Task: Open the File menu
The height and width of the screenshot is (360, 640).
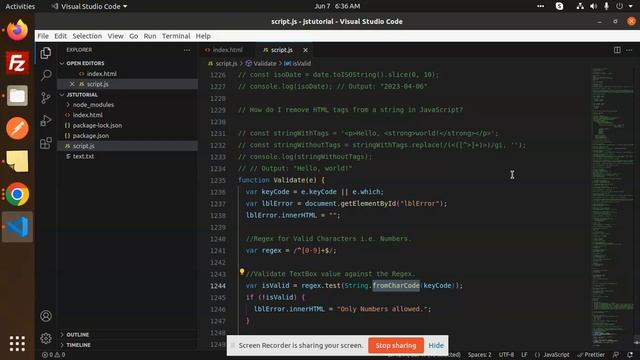Action: point(43,36)
